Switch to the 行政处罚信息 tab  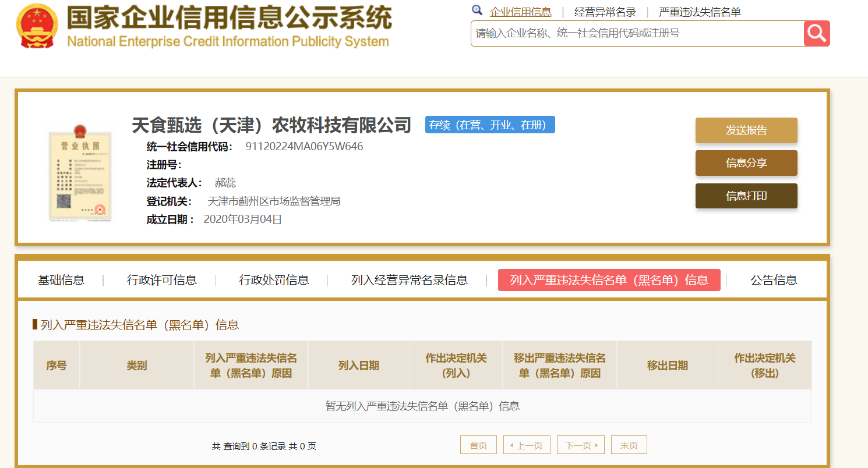(274, 280)
